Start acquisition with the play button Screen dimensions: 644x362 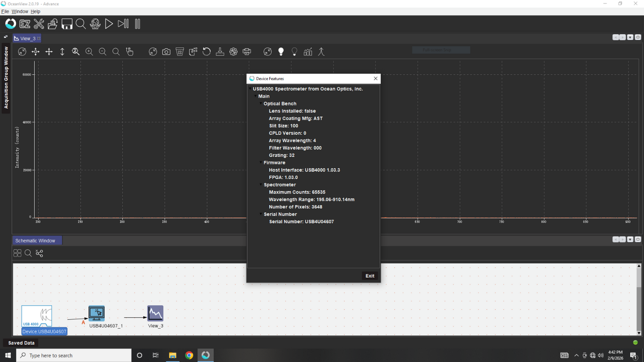[x=109, y=24]
